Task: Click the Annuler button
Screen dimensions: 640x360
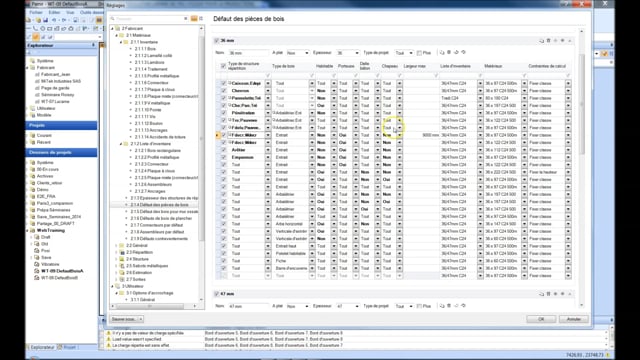Action: pos(573,319)
